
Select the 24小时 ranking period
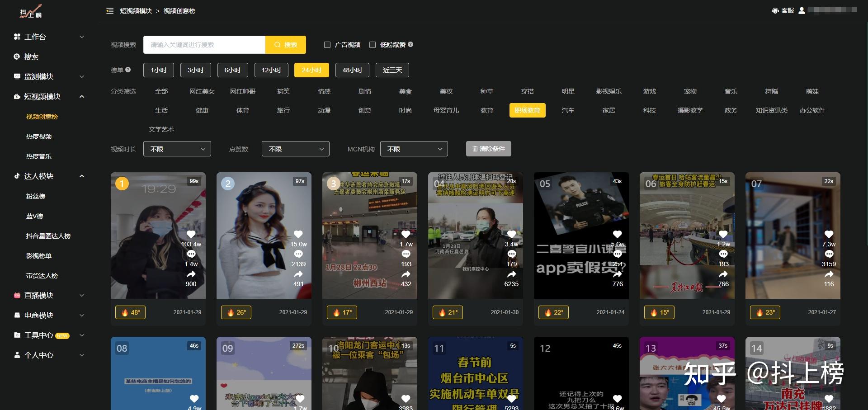coord(311,70)
